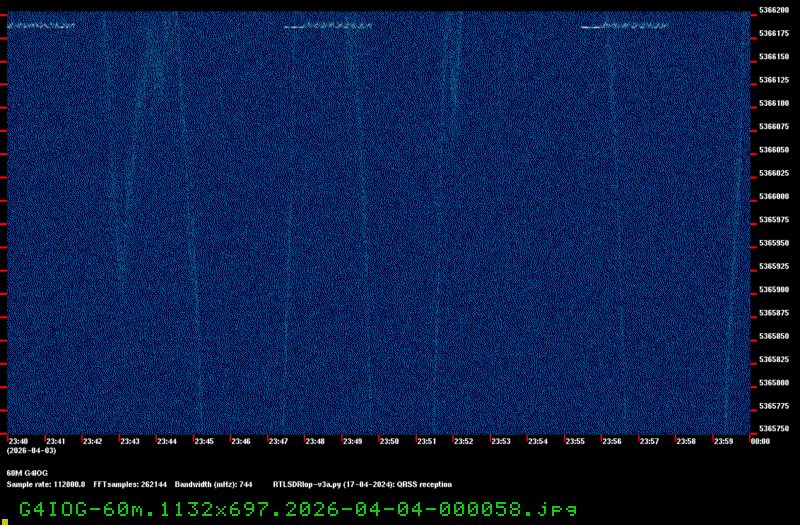Click the 5365975 frequency label
800x525 pixels.
point(774,220)
